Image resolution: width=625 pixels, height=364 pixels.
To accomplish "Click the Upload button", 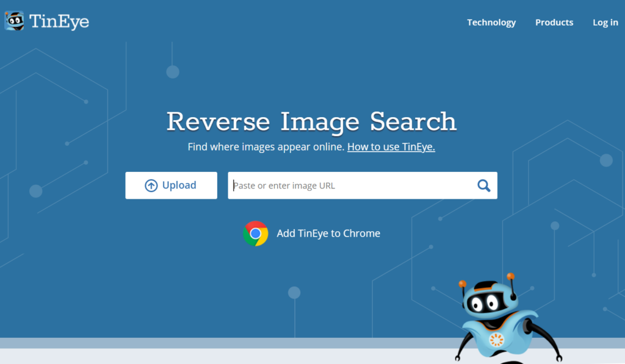I will point(171,185).
